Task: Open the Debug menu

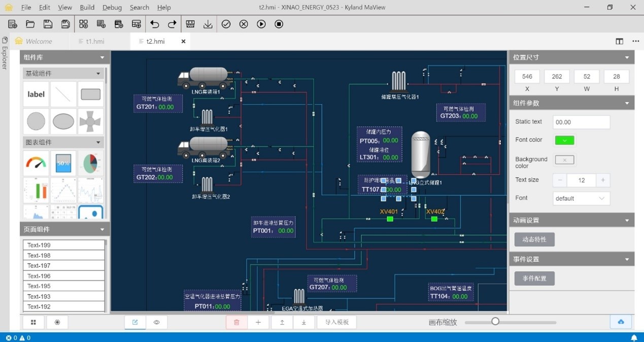Action: coord(112,8)
